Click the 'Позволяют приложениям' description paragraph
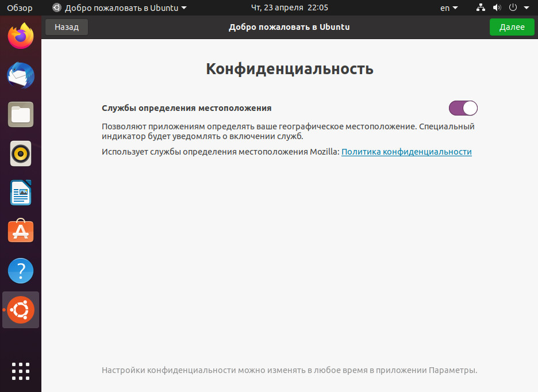 click(x=288, y=132)
